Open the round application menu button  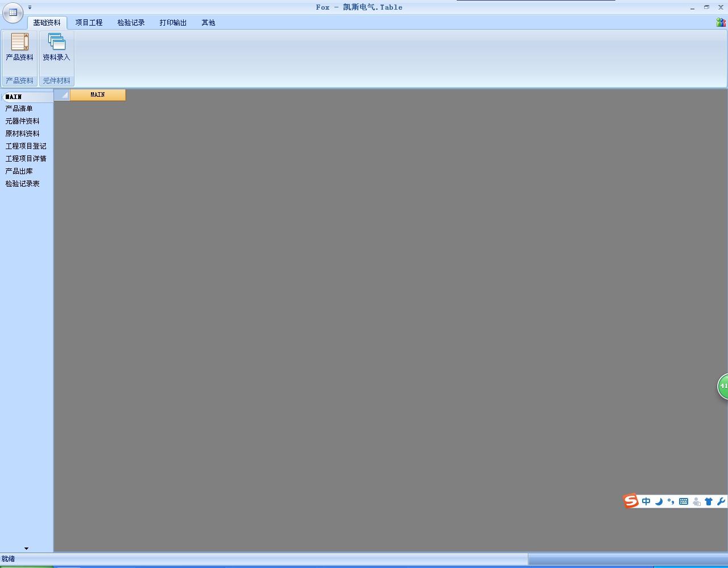tap(13, 13)
